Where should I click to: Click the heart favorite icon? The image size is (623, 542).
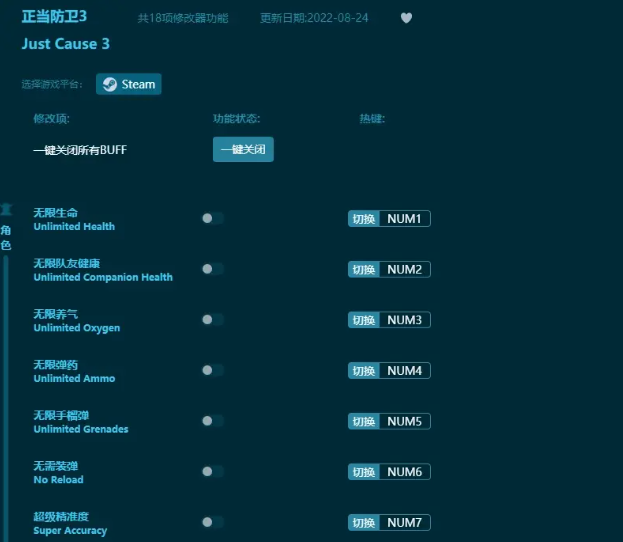click(406, 18)
